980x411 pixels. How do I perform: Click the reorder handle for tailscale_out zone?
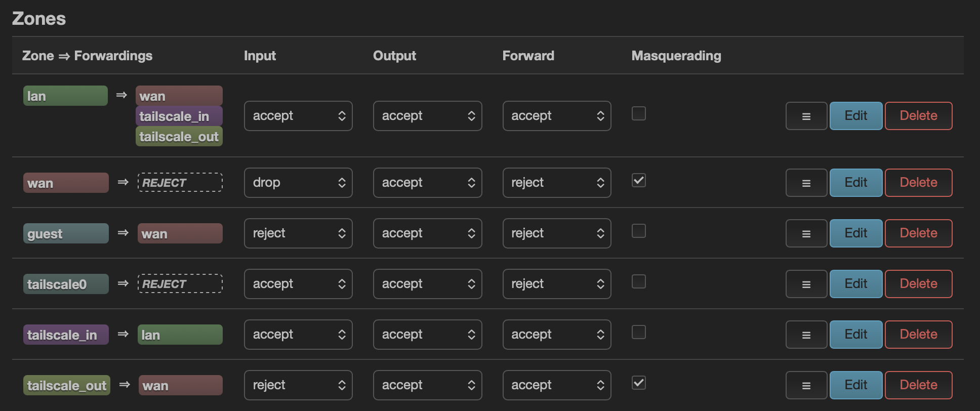[806, 385]
